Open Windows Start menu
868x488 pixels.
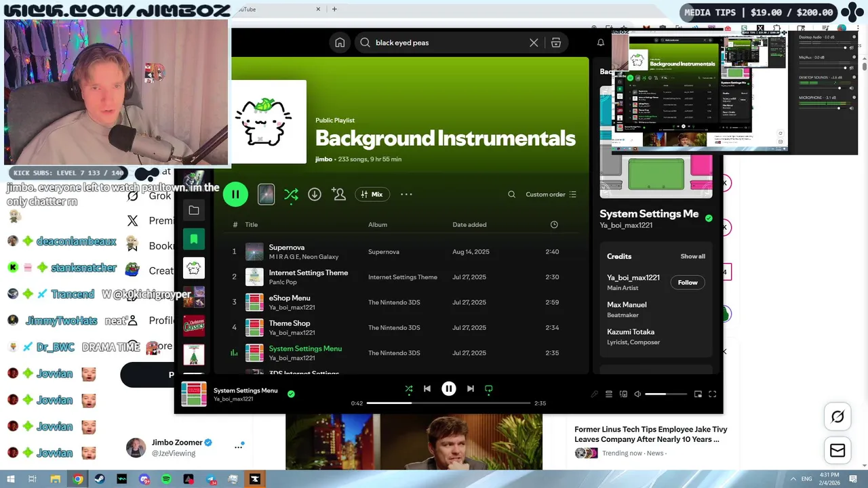click(11, 479)
